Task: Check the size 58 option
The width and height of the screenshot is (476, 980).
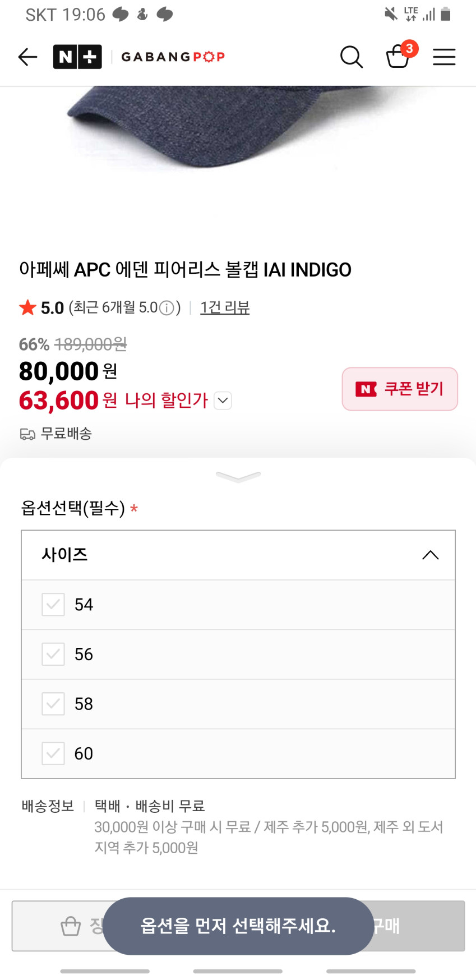Action: point(53,704)
